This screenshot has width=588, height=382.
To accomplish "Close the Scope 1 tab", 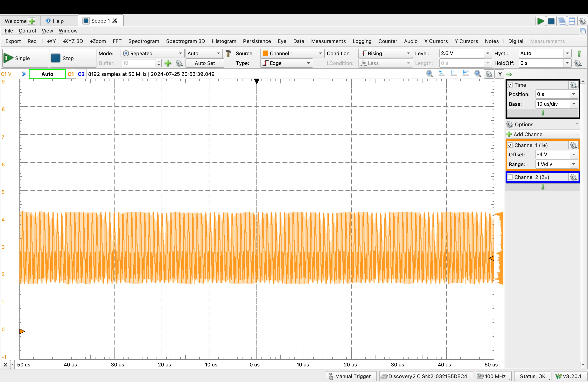I will click(x=115, y=21).
